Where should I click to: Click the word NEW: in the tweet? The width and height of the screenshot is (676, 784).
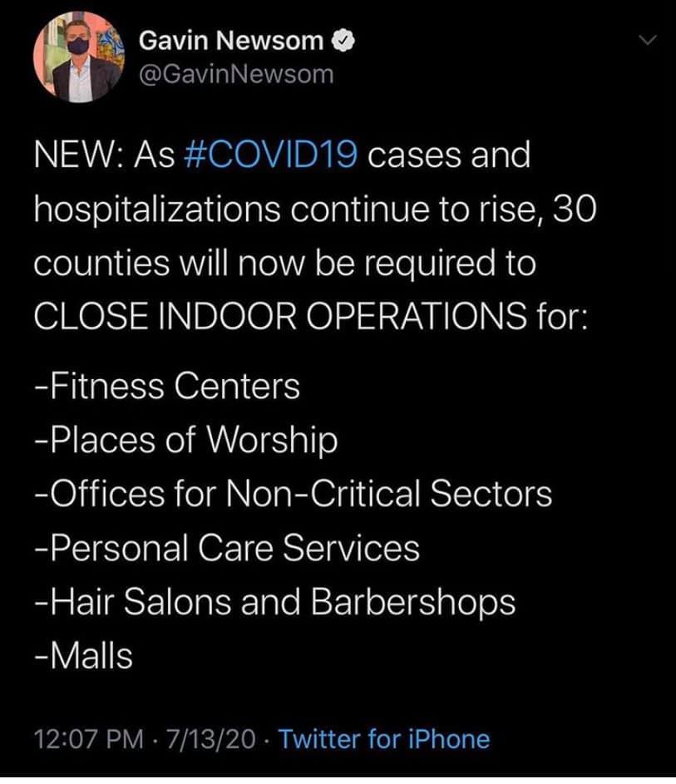(76, 155)
